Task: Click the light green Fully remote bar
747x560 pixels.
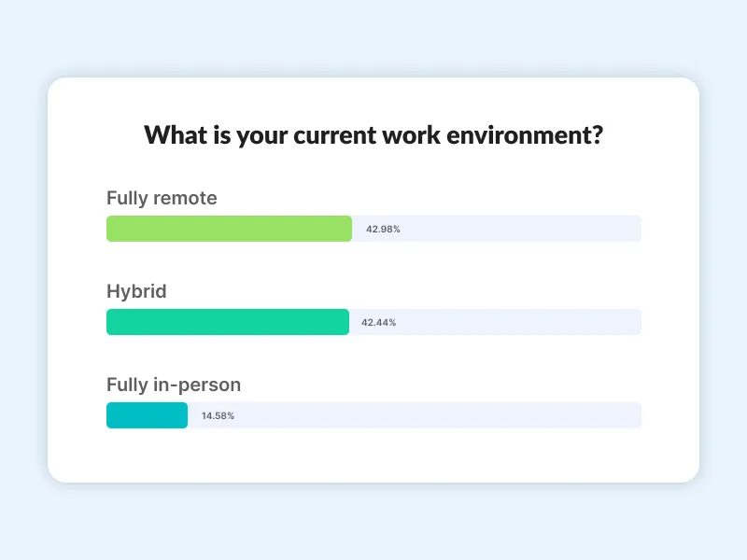Action: [x=229, y=229]
